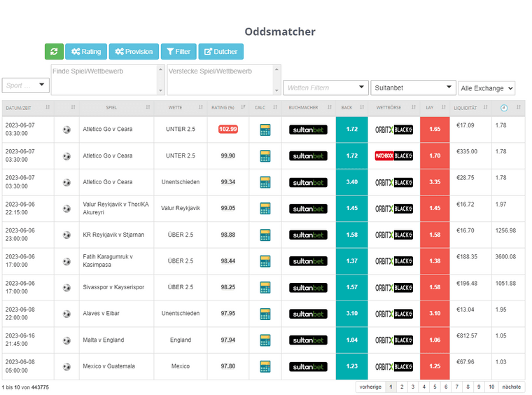The width and height of the screenshot is (532, 395).
Task: Click sultanbet logo in KR Reykjavik row
Action: pyautogui.click(x=308, y=235)
